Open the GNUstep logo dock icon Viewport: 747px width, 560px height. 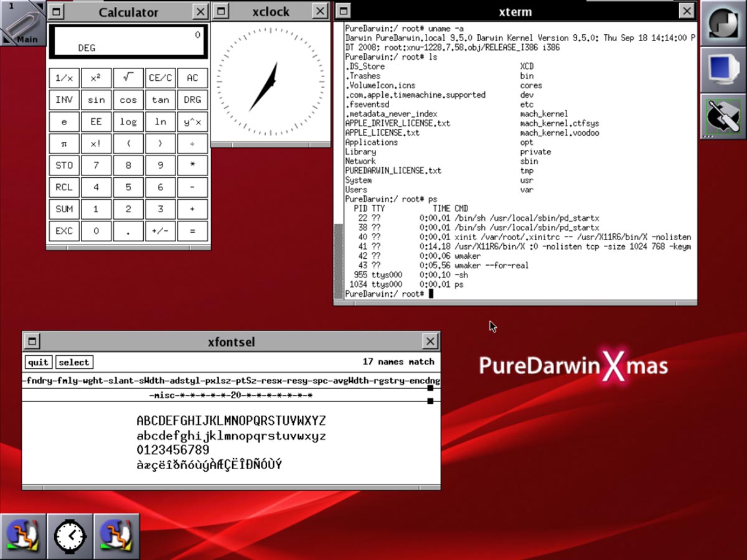click(723, 23)
